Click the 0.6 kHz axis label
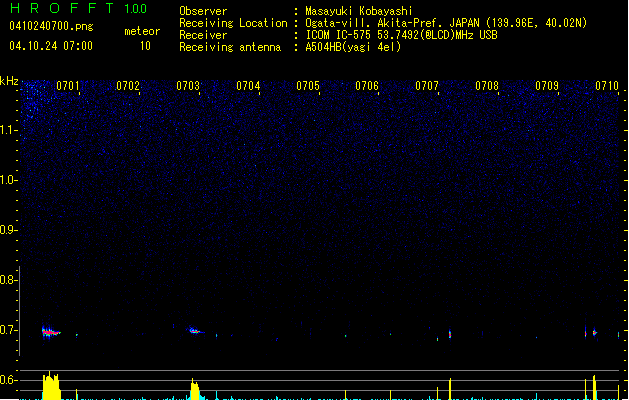The width and height of the screenshot is (629, 400). tap(9, 380)
